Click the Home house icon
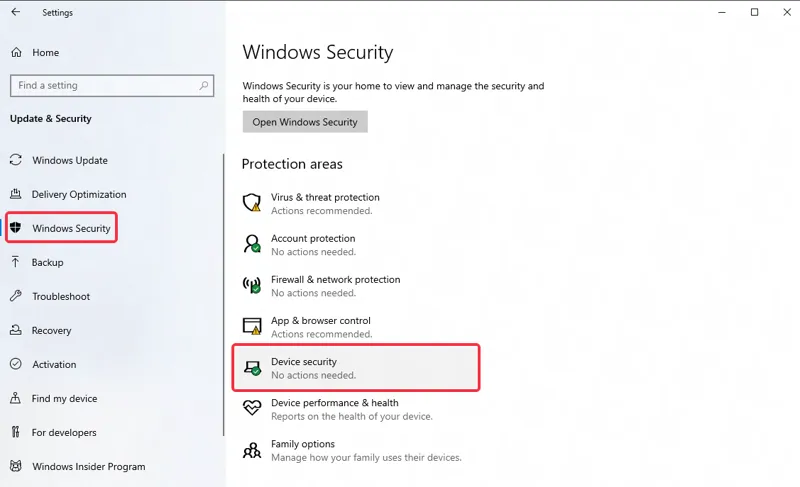Viewport: 800px width, 487px height. click(16, 52)
